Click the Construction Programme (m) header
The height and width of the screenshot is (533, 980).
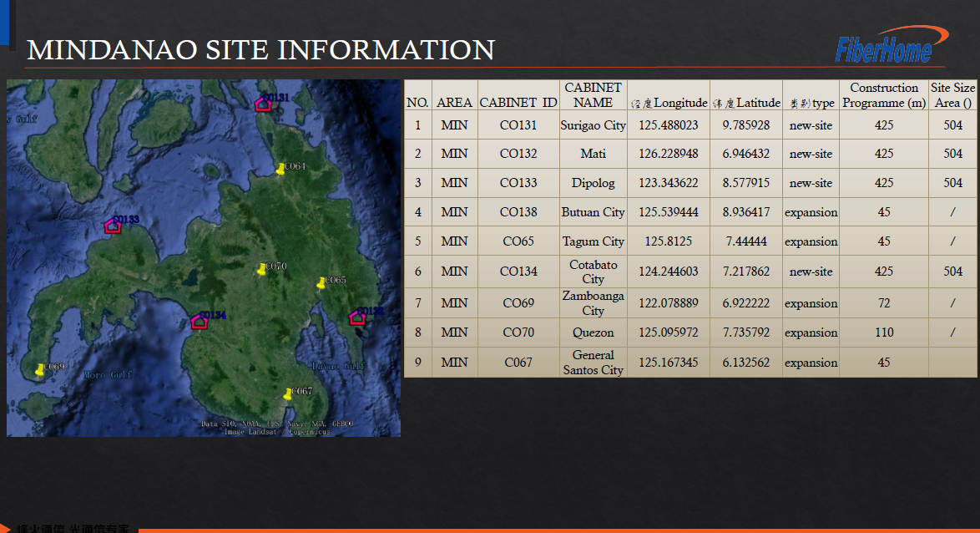884,95
